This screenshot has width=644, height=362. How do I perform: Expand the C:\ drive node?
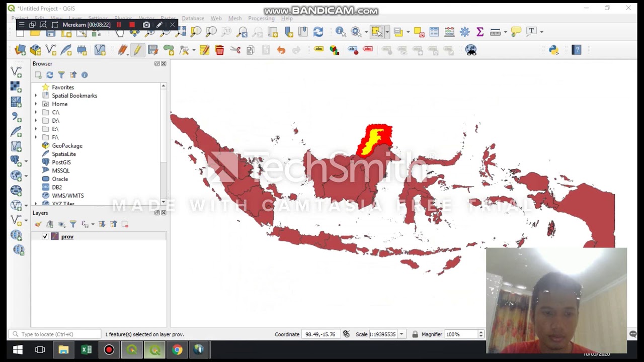36,112
